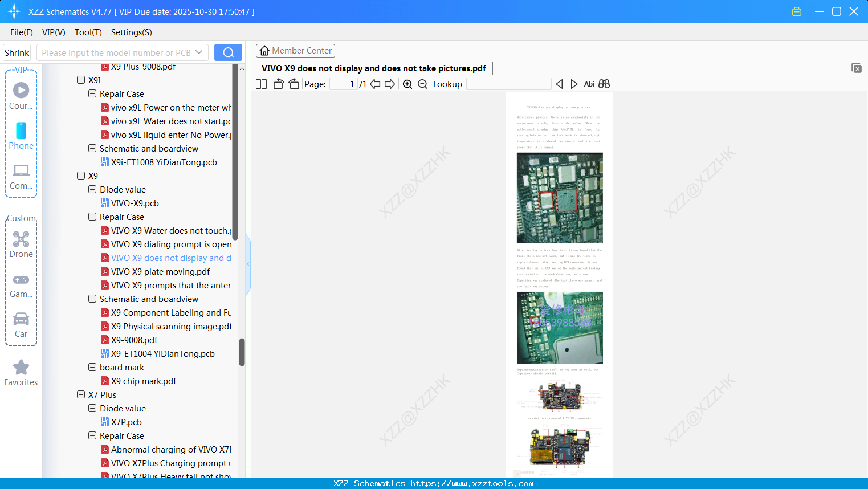Collapse Schematic and boardview under X9
Viewport: 868px width, 489px height.
(92, 299)
